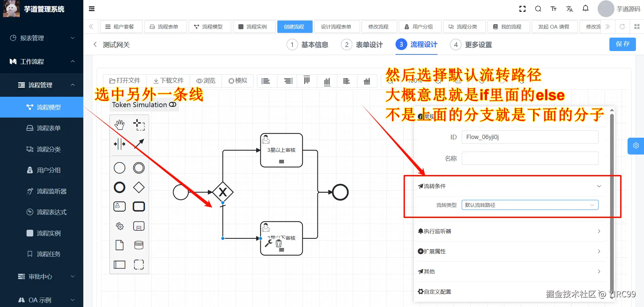Image resolution: width=644 pixels, height=307 pixels.
Task: Create a user task from the palette
Action: [120, 206]
